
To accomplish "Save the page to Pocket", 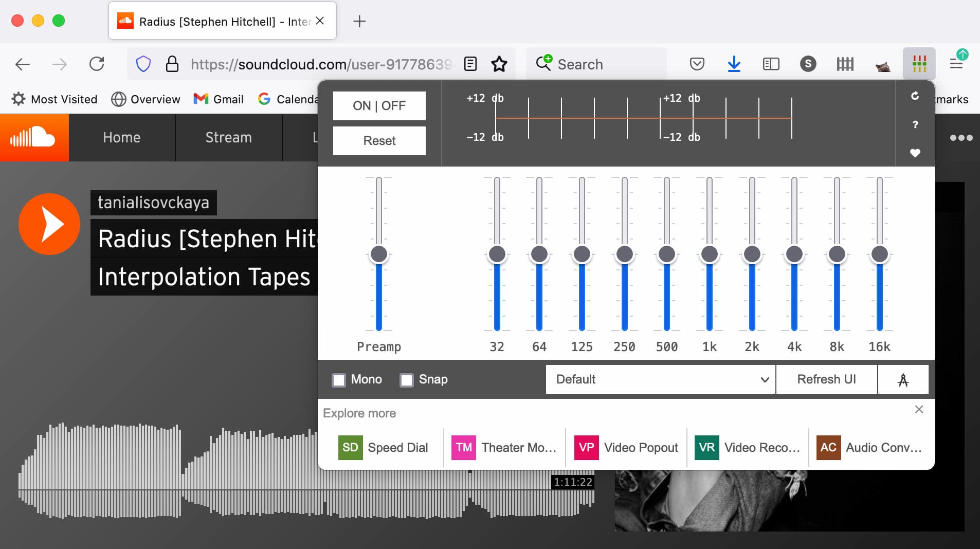I will [697, 63].
